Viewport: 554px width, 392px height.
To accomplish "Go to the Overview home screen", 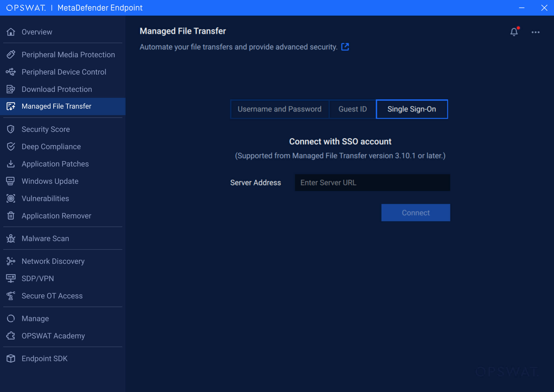I will [37, 32].
